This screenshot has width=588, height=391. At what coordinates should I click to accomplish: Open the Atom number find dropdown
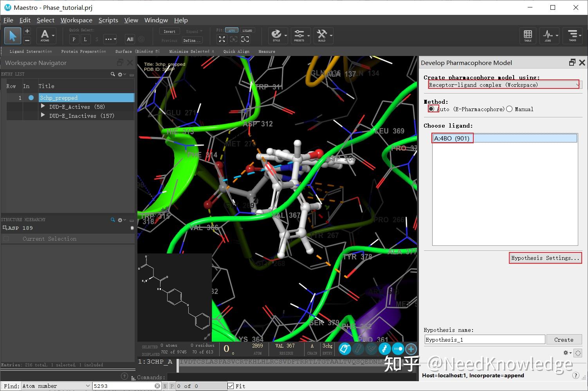click(x=88, y=386)
